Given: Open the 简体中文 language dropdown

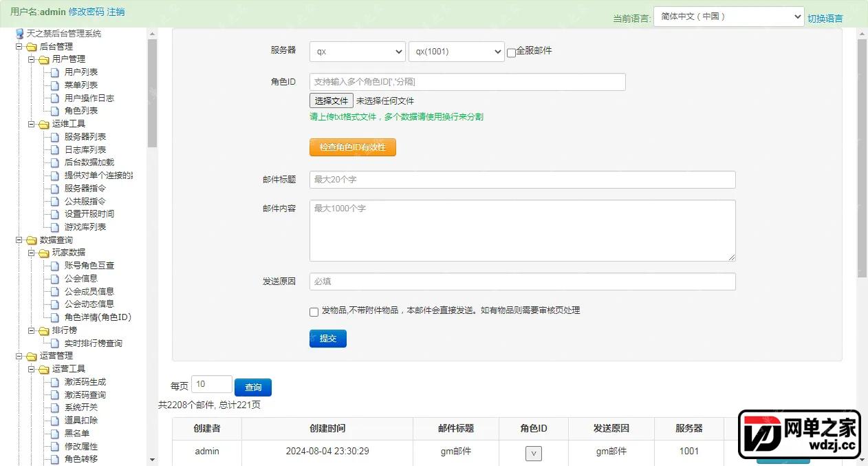Looking at the screenshot, I should [729, 17].
